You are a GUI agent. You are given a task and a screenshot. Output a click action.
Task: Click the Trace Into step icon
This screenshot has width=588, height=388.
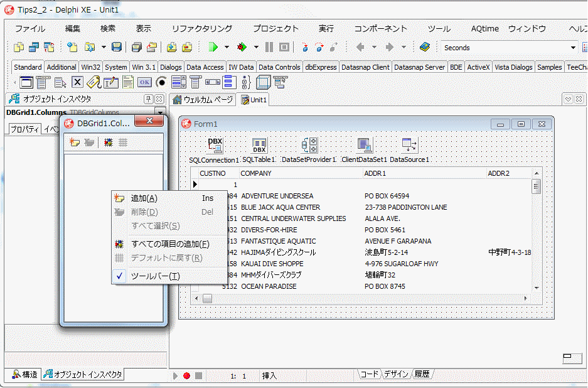(305, 47)
